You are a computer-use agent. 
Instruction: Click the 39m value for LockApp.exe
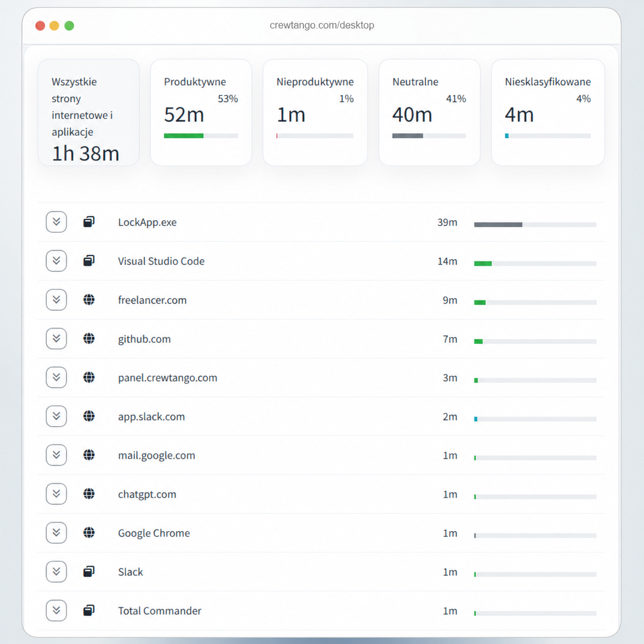447,222
